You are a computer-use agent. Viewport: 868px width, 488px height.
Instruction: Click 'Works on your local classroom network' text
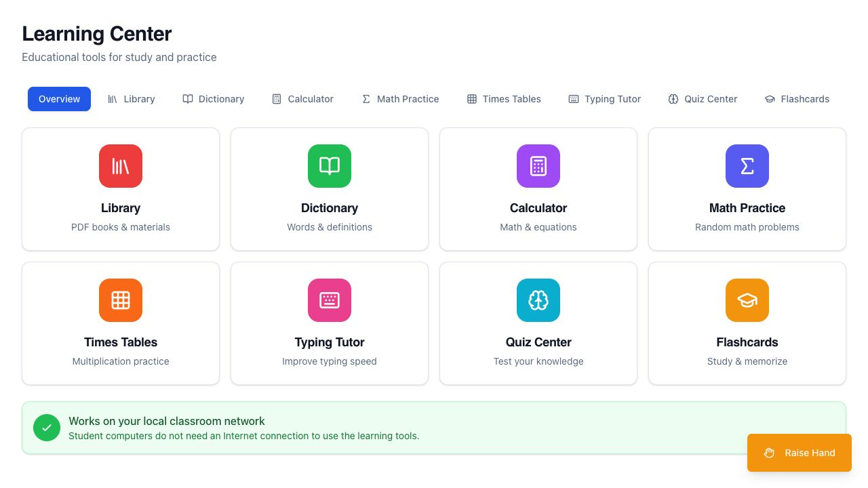point(167,421)
